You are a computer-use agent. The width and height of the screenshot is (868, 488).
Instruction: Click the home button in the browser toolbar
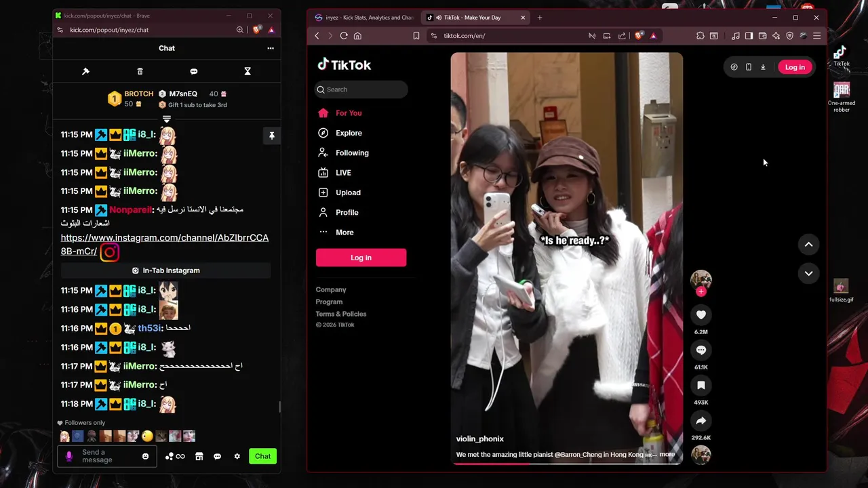(357, 36)
